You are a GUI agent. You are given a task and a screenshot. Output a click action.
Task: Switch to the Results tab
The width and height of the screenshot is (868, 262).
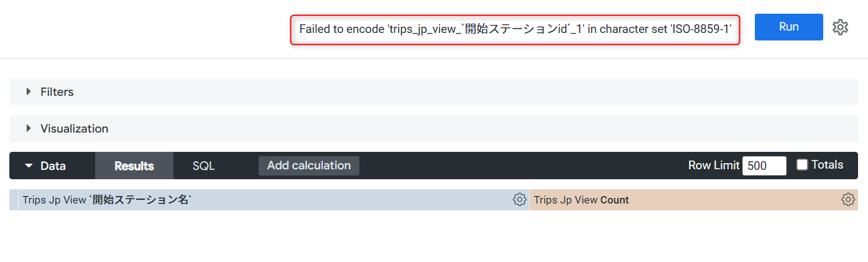(x=134, y=166)
